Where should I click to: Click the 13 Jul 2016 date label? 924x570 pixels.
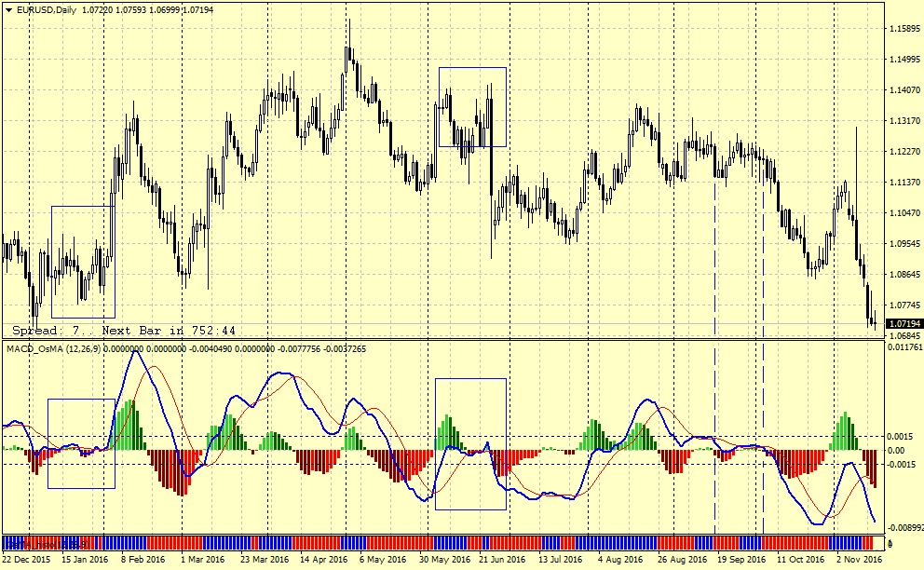(x=561, y=560)
